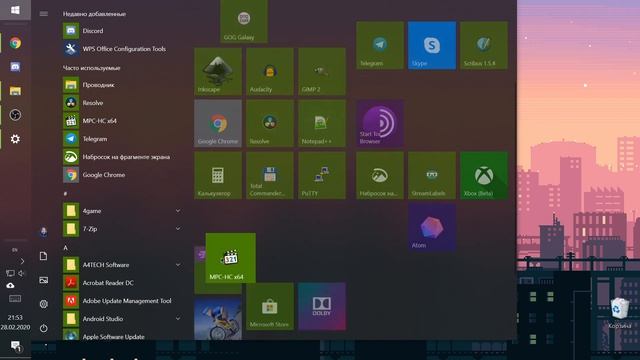Image resolution: width=640 pixels, height=360 pixels.
Task: Open the Audacity tile
Action: (270, 71)
